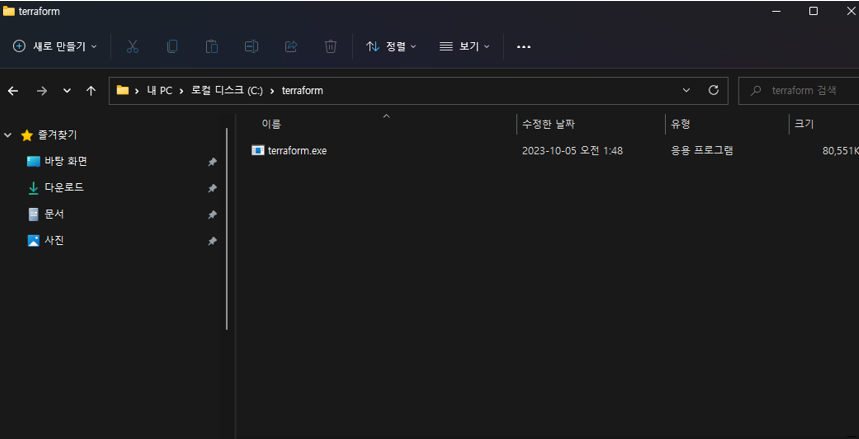The height and width of the screenshot is (439, 859).
Task: Click the Rename icon in toolbar
Action: (251, 47)
